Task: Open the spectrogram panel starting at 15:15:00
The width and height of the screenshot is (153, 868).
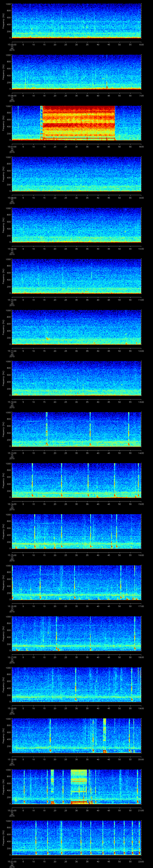Action: [x=77, y=532]
